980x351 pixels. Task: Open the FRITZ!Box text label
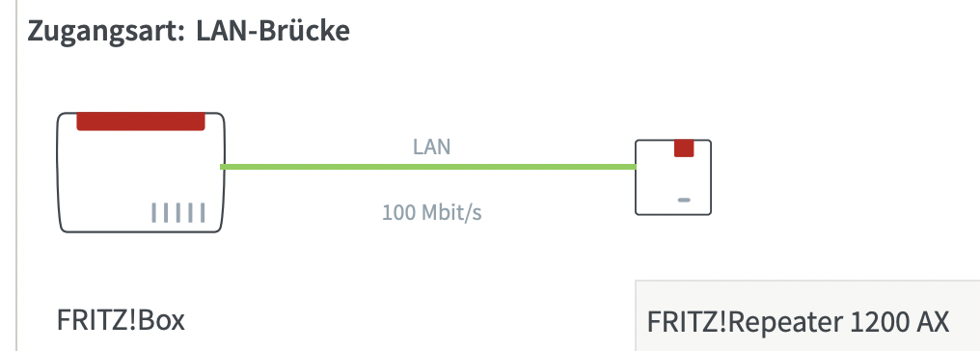pos(121,320)
